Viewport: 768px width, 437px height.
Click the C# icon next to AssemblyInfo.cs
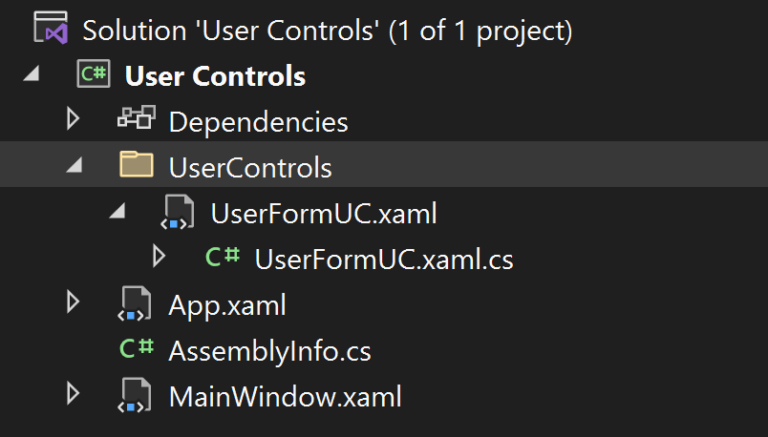click(137, 348)
